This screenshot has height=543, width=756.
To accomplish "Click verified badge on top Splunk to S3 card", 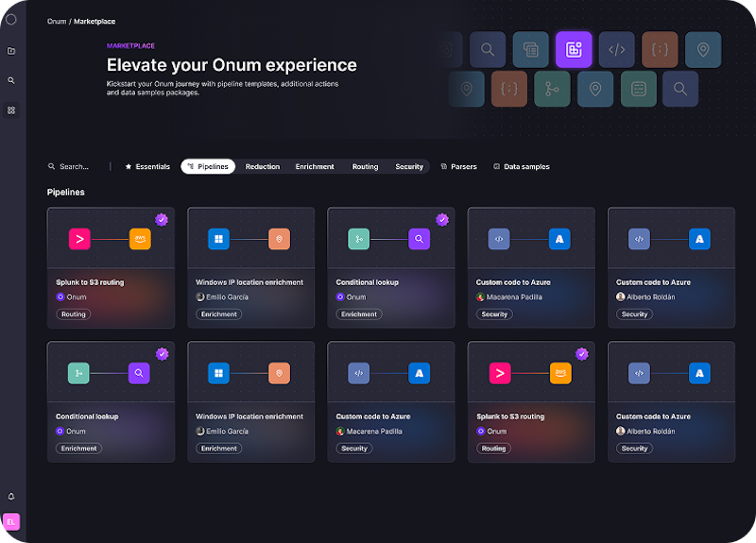I will (162, 220).
